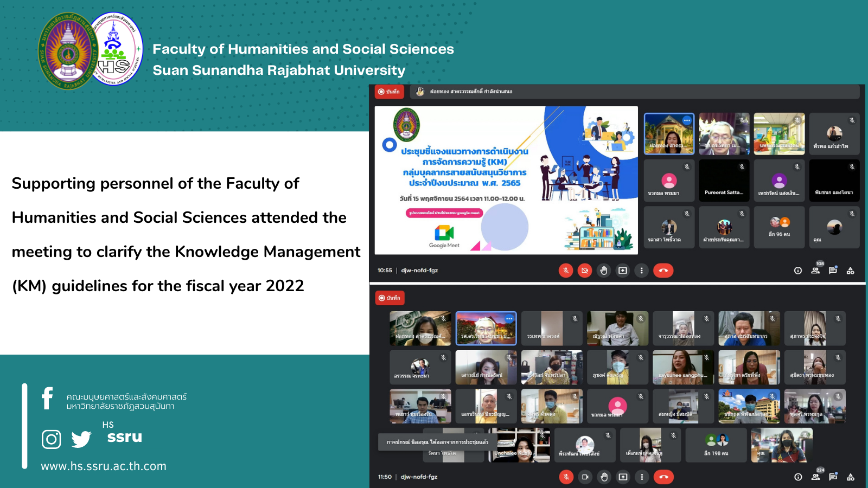This screenshot has width=868, height=488.
Task: Open Activities icon in the 10:55 meeting bar
Action: pyautogui.click(x=850, y=271)
